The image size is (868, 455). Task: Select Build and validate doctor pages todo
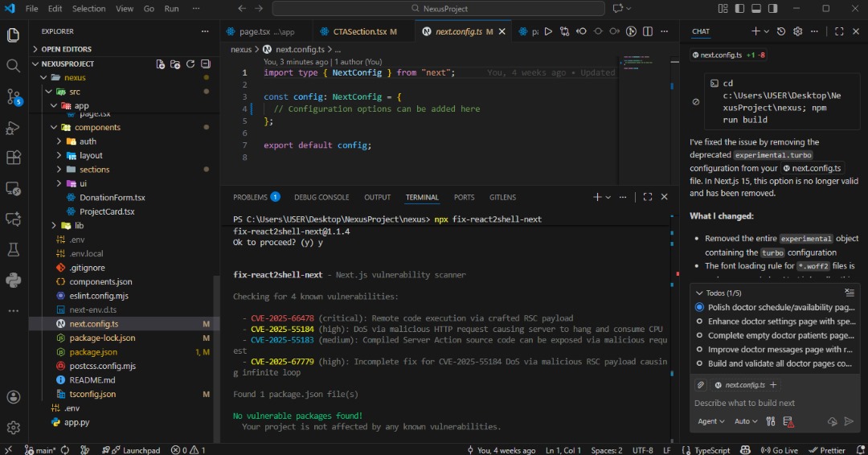coord(775,363)
